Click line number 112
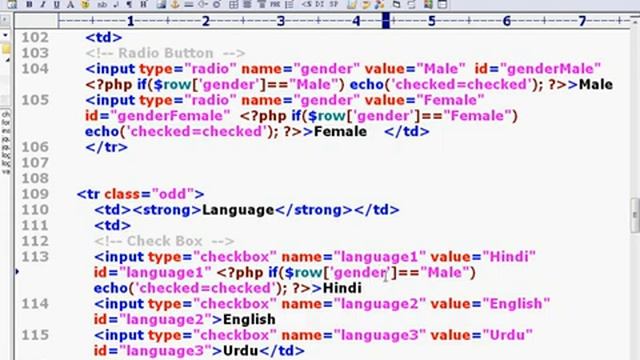Image resolution: width=640 pixels, height=360 pixels. click(x=35, y=241)
